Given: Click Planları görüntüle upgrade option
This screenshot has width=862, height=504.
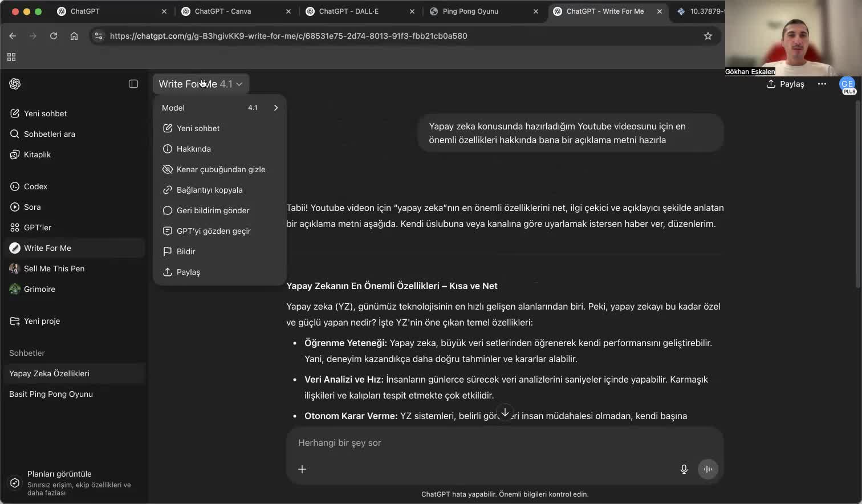Looking at the screenshot, I should coord(74,482).
